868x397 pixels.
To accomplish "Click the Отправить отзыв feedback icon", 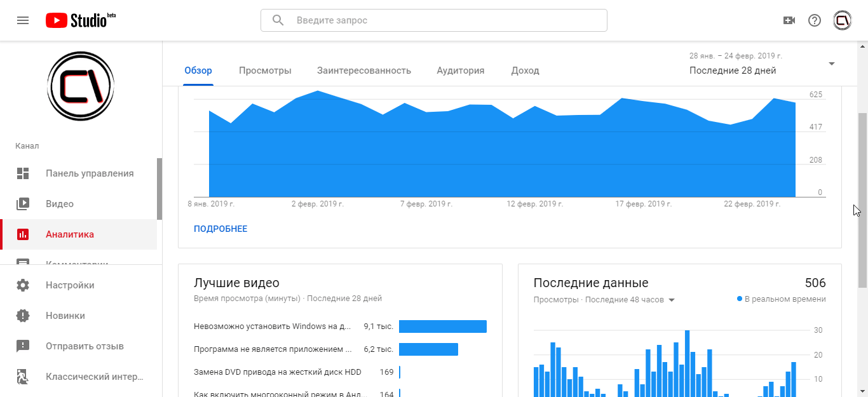I will pos(23,346).
